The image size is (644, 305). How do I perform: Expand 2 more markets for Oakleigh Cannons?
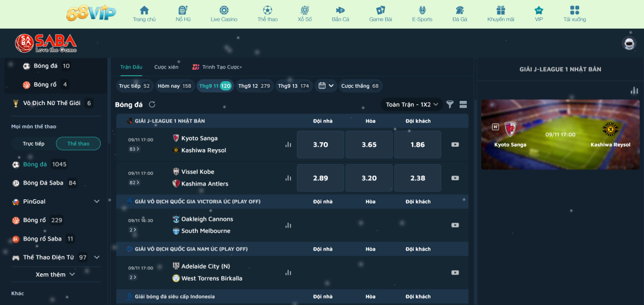point(133,229)
